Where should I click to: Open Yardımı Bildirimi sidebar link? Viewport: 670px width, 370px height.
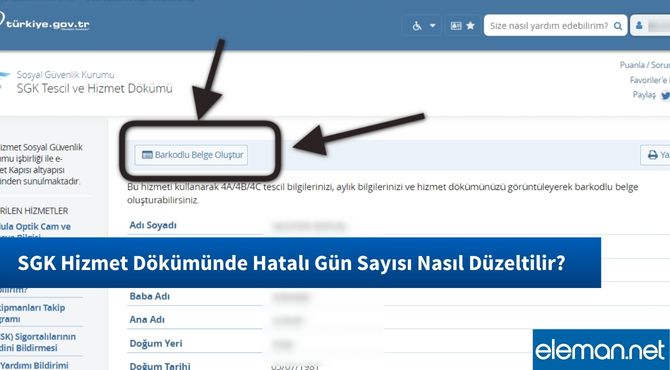pos(34,365)
